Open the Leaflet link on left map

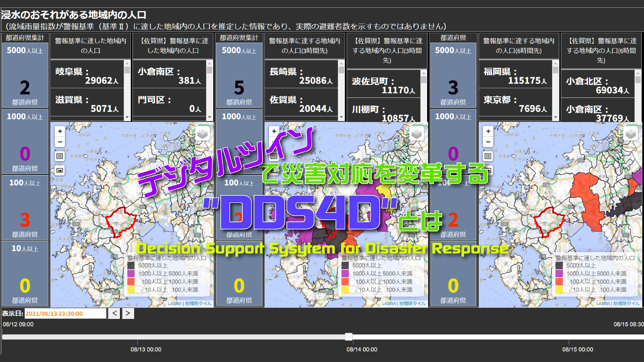tap(175, 303)
